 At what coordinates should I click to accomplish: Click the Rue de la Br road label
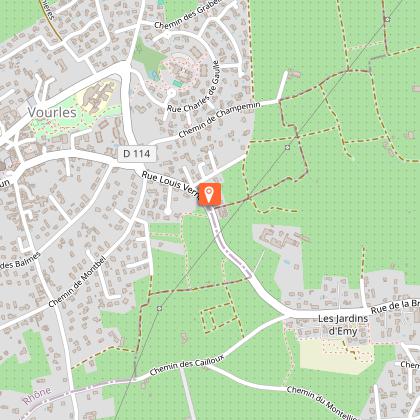click(395, 306)
